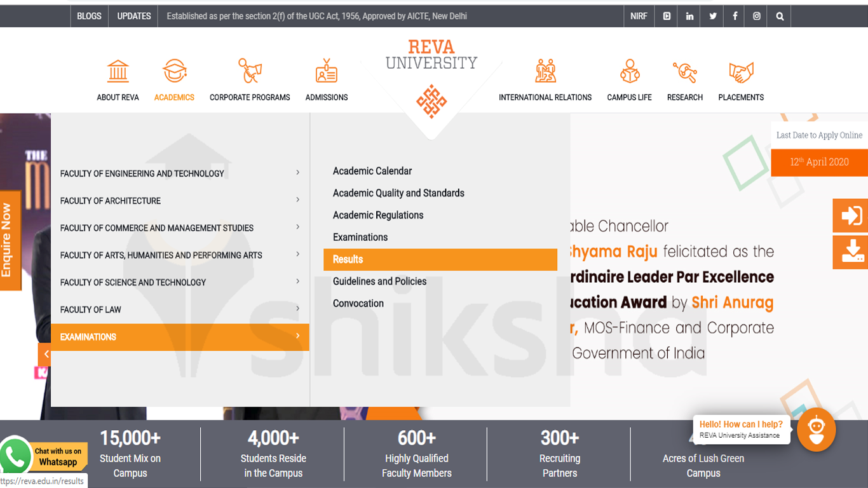Open the chatbot assistant icon
Screen dimensions: 868x488
tap(817, 430)
